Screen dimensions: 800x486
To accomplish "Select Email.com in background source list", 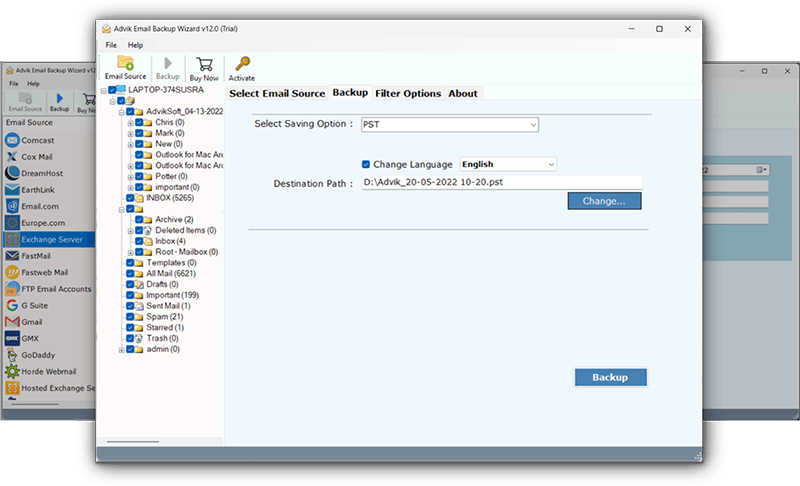I will [x=40, y=207].
